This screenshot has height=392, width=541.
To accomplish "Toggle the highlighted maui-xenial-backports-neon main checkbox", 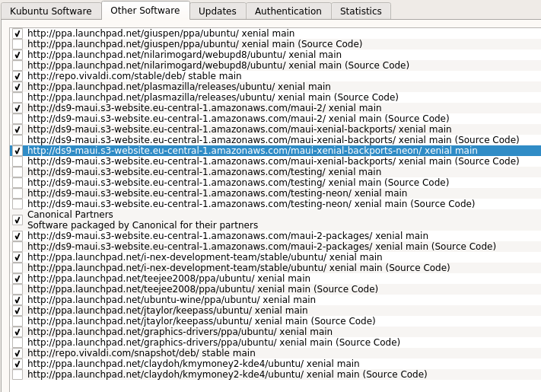I will tap(18, 151).
